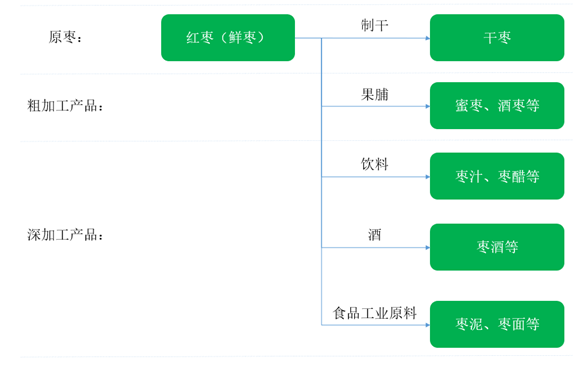Click the vertical blue connector line
This screenshot has width=578, height=366.
322,181
